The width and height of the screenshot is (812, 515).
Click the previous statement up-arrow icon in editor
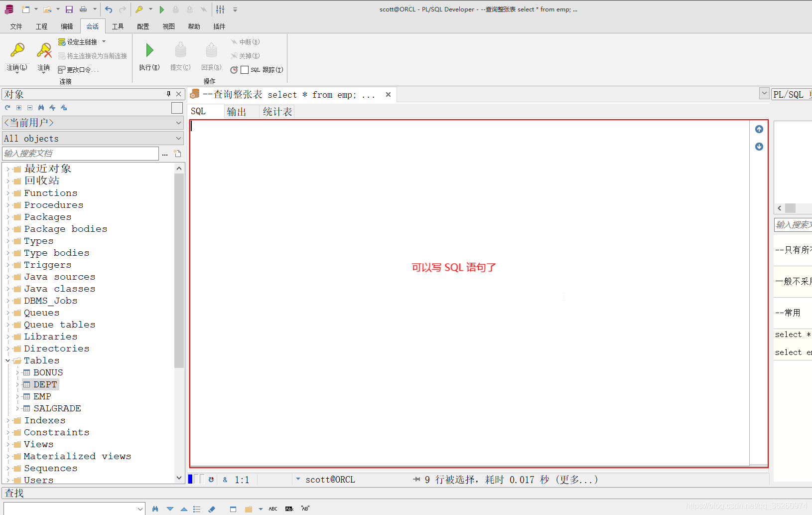point(759,129)
